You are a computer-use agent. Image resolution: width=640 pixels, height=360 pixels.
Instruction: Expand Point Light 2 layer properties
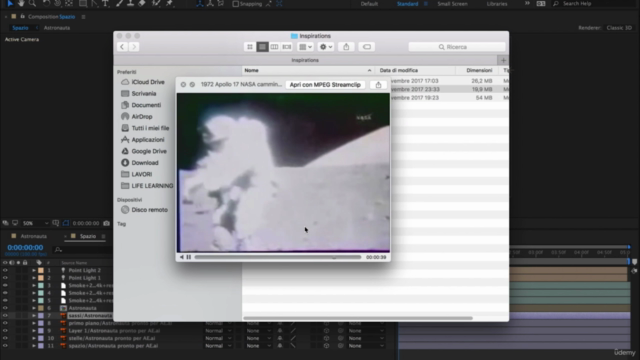[x=34, y=270]
